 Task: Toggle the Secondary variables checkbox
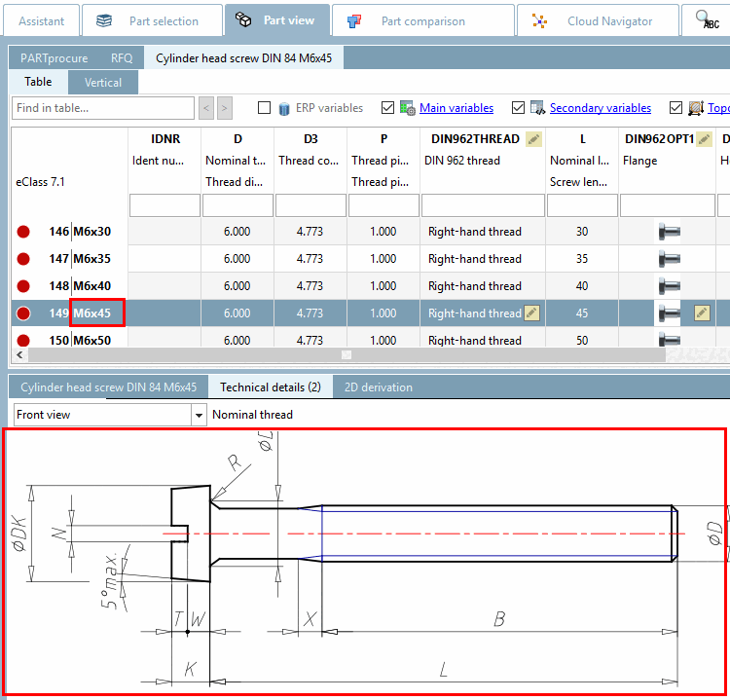pos(519,108)
